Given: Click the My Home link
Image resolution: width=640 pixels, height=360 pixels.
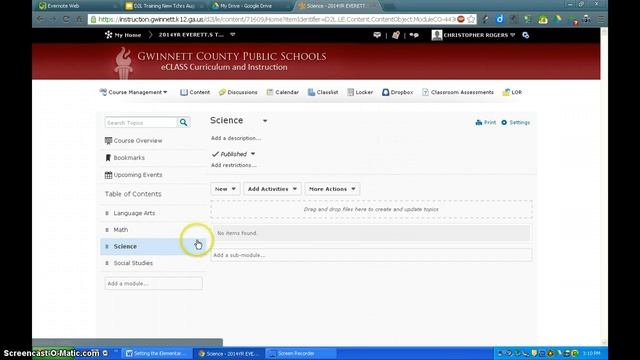Looking at the screenshot, I should (x=128, y=35).
